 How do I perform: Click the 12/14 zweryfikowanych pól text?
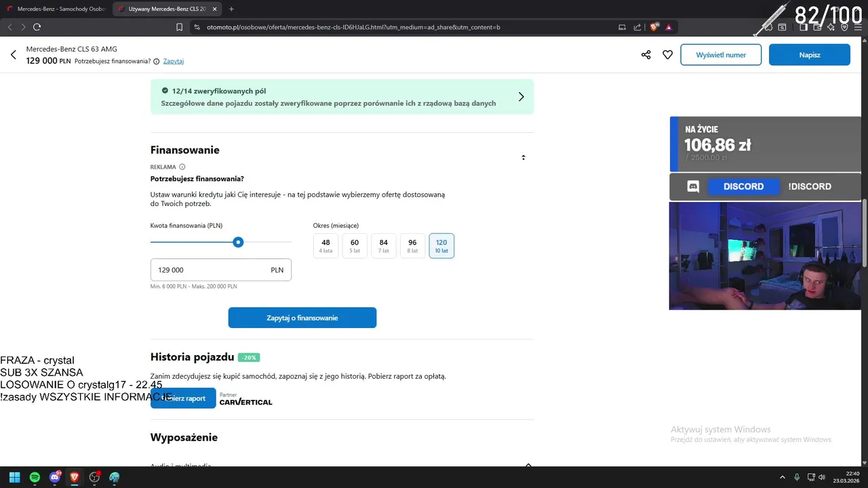(219, 91)
